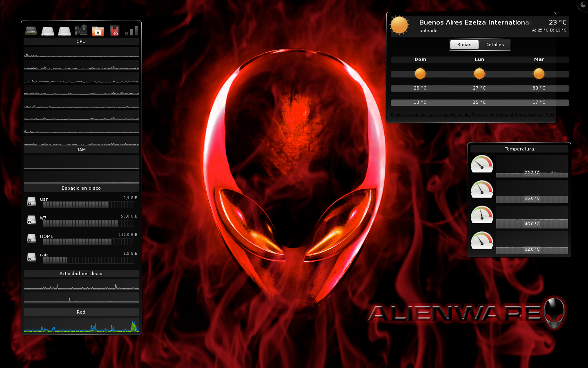Click the signal bars network icon

point(131,31)
